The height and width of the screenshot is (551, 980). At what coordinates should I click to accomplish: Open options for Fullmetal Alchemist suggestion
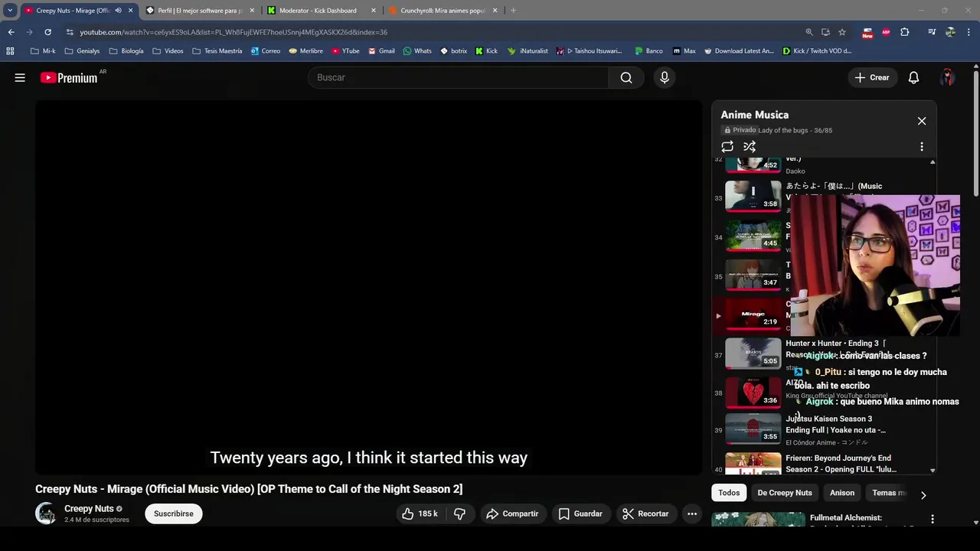click(x=932, y=519)
